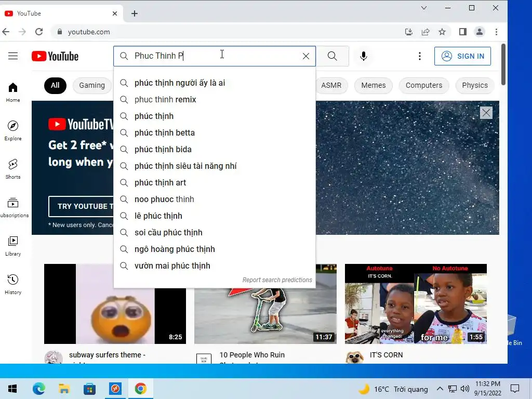The height and width of the screenshot is (399, 532).
Task: Click inside the YouTube search field
Action: pyautogui.click(x=215, y=56)
